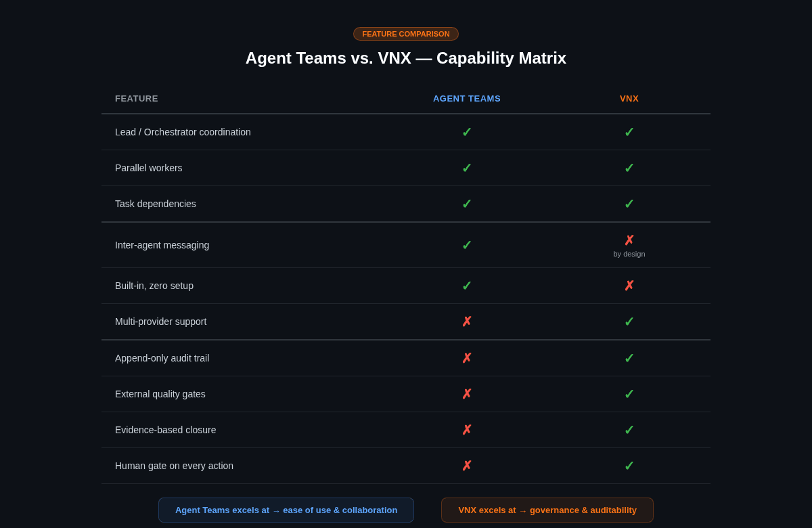Click the green check for Append-only audit trail under VNX
812x528 pixels.
tap(629, 357)
